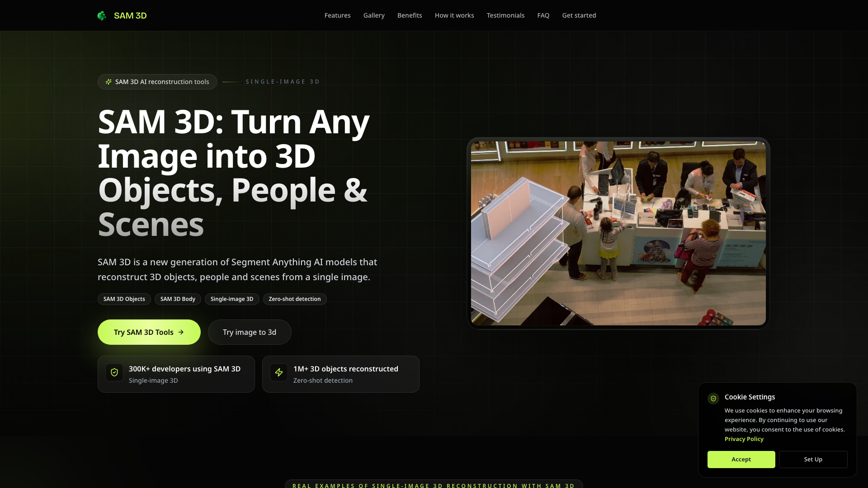Image resolution: width=868 pixels, height=488 pixels.
Task: Open the FAQ nav link
Action: tap(543, 15)
